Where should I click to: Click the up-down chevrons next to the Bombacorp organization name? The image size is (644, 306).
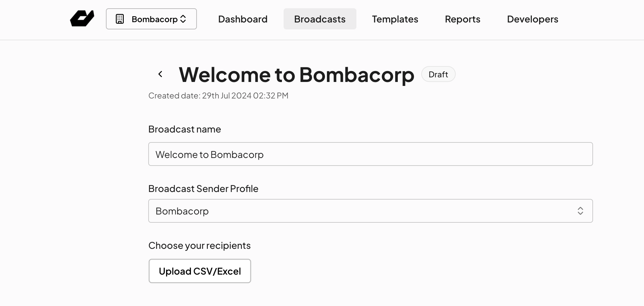pos(183,19)
